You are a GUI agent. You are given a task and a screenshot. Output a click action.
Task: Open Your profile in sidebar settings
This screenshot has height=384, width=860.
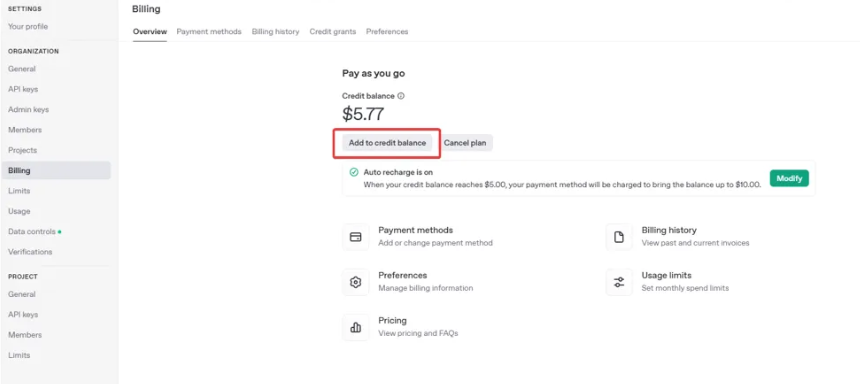coord(28,26)
